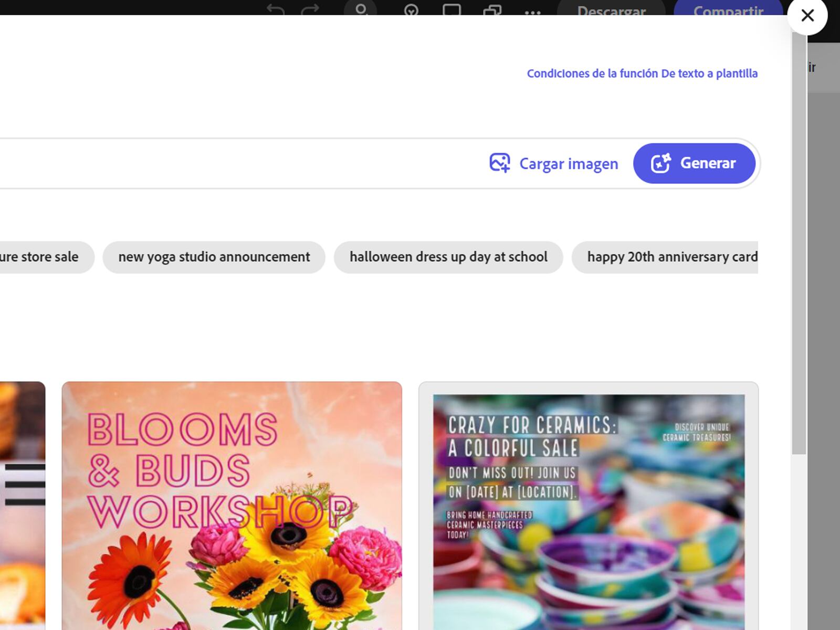Viewport: 840px width, 630px height.
Task: Open Condiciones de la función link
Action: (642, 73)
